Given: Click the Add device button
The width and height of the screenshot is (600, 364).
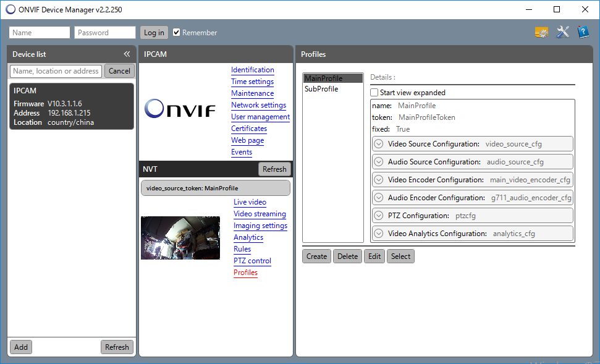Looking at the screenshot, I should click(21, 347).
